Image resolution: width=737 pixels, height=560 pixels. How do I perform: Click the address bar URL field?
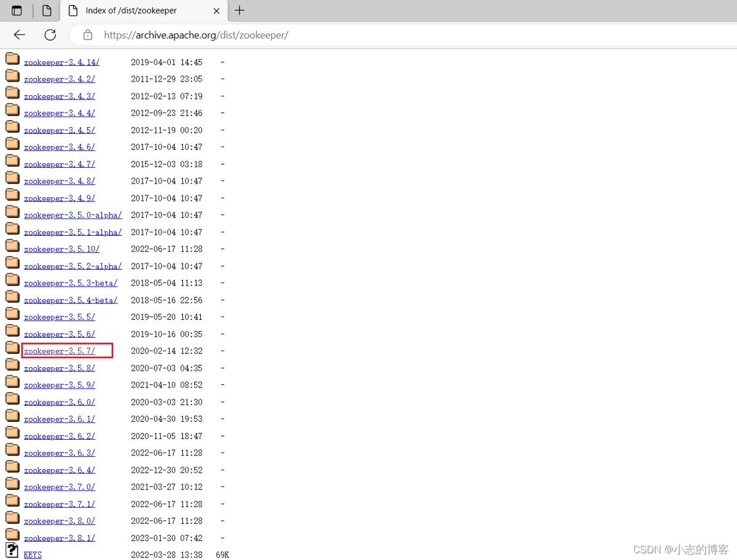(368, 35)
